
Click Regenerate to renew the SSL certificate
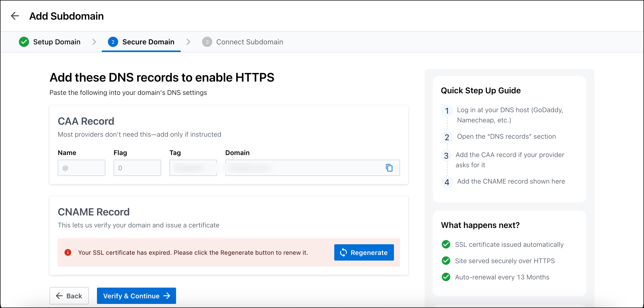pos(364,252)
